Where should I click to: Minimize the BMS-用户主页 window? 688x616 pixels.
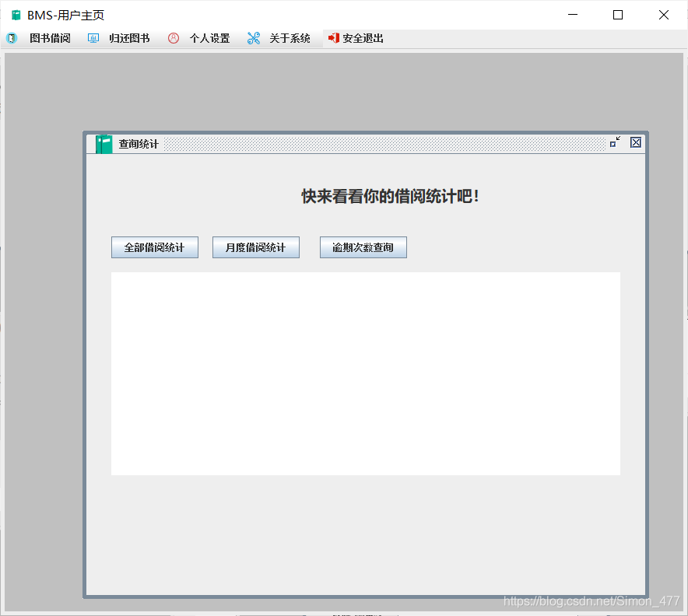tap(573, 15)
